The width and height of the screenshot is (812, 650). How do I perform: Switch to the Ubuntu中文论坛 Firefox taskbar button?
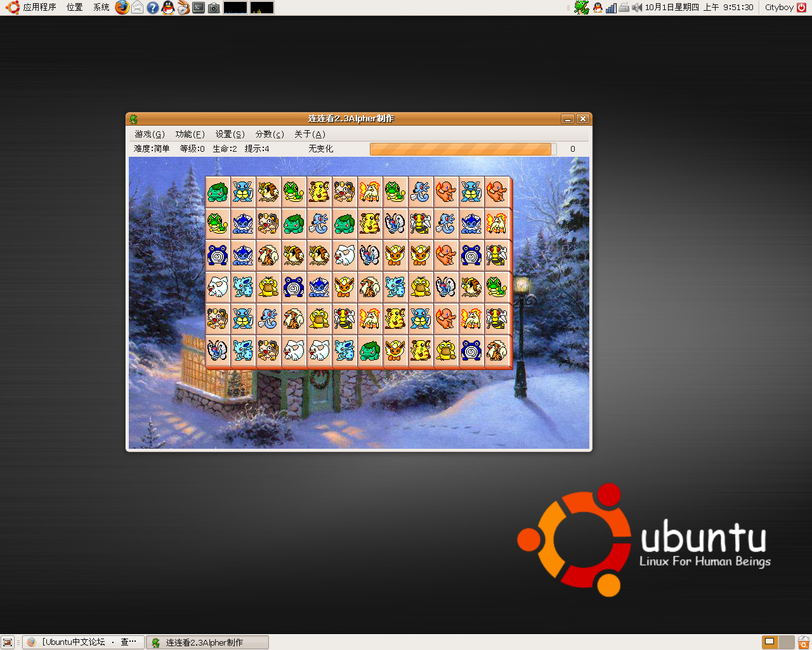click(83, 642)
